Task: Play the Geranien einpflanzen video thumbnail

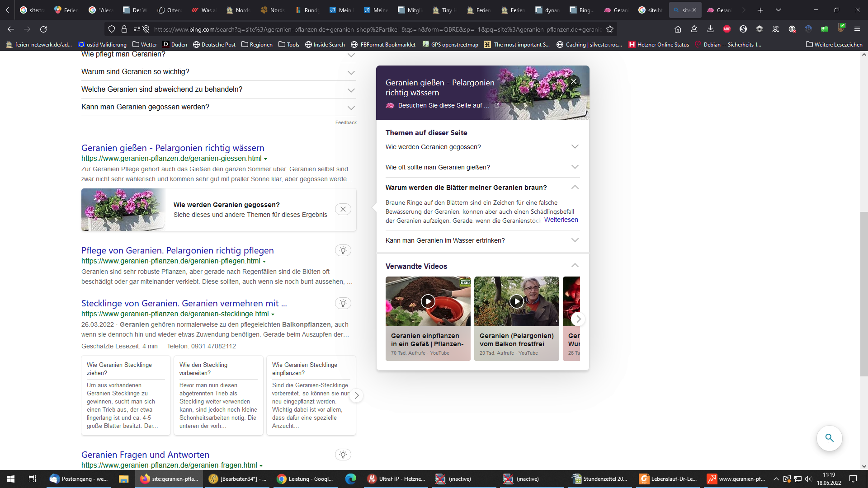Action: (428, 301)
